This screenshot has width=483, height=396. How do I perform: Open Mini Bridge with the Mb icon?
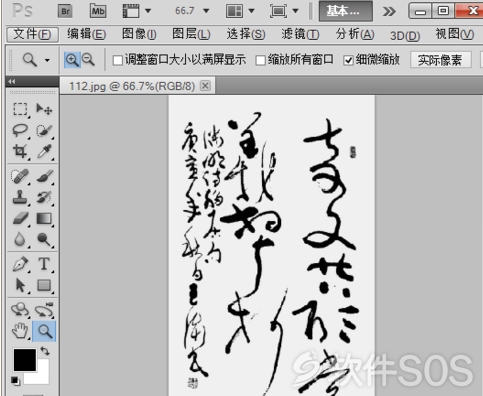[98, 11]
